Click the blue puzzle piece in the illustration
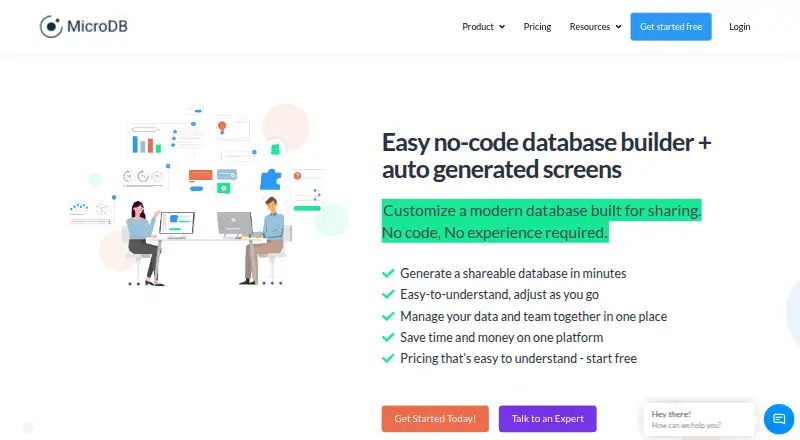Screen dimensions: 800x440 (x=270, y=180)
